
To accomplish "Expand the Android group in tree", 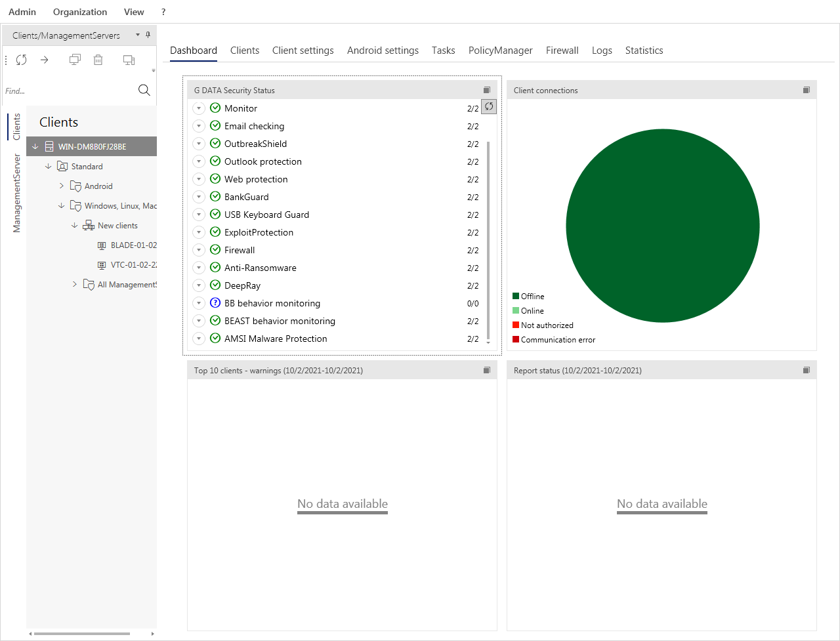I will tap(62, 186).
